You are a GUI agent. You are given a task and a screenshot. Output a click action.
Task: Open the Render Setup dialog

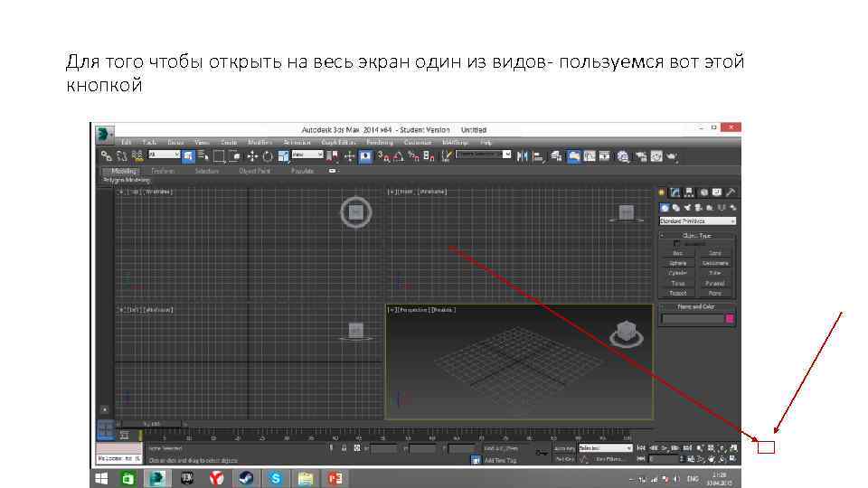point(641,157)
